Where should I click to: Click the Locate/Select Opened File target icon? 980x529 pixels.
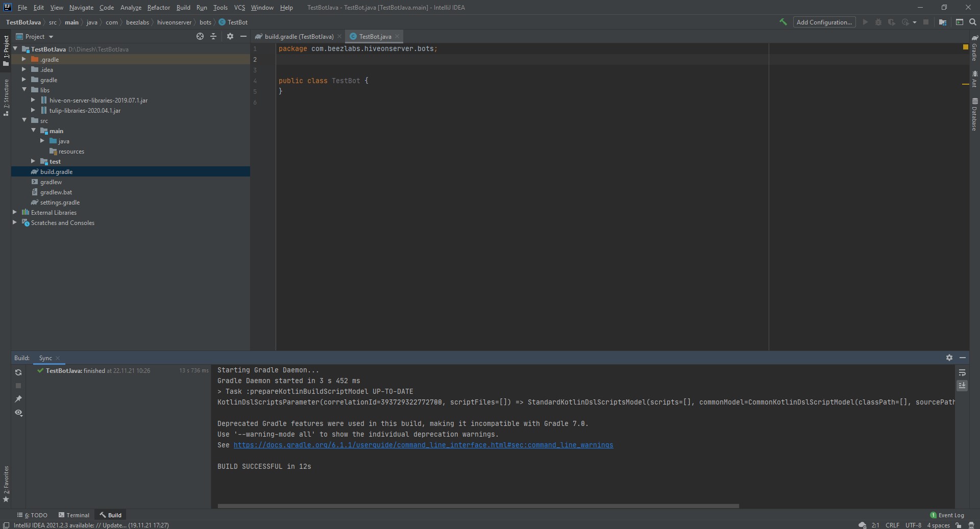coord(200,36)
